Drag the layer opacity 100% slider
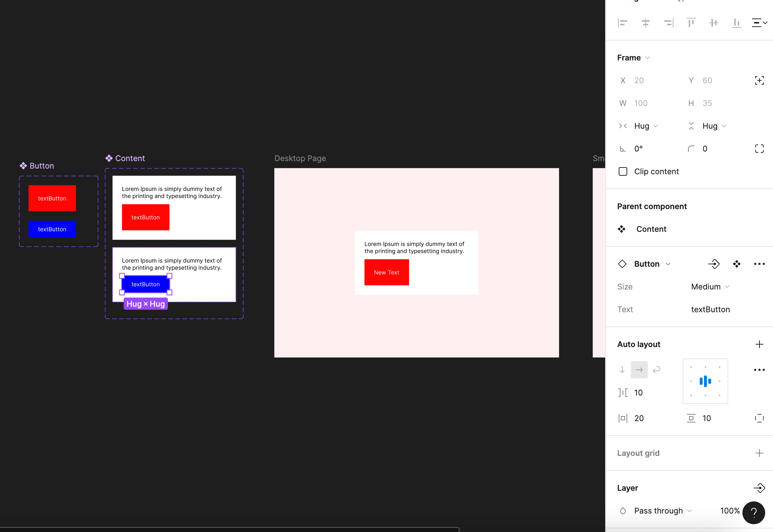The height and width of the screenshot is (532, 773). click(731, 510)
